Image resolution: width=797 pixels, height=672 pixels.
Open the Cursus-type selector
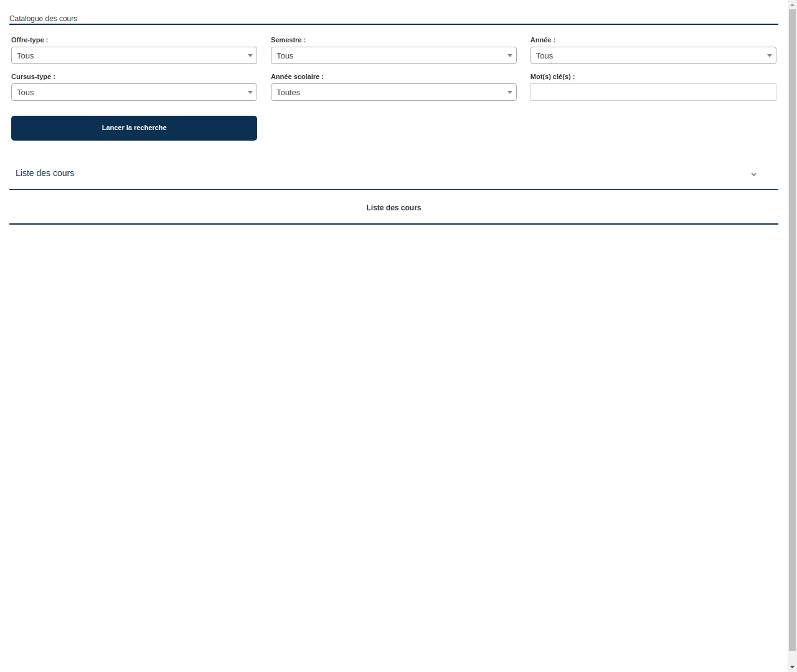[134, 92]
